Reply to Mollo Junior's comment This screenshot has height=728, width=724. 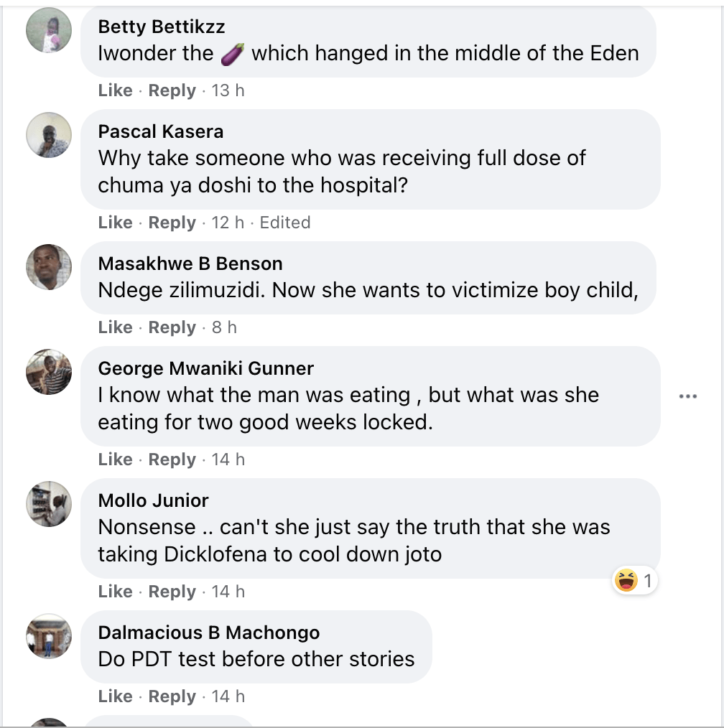click(172, 592)
